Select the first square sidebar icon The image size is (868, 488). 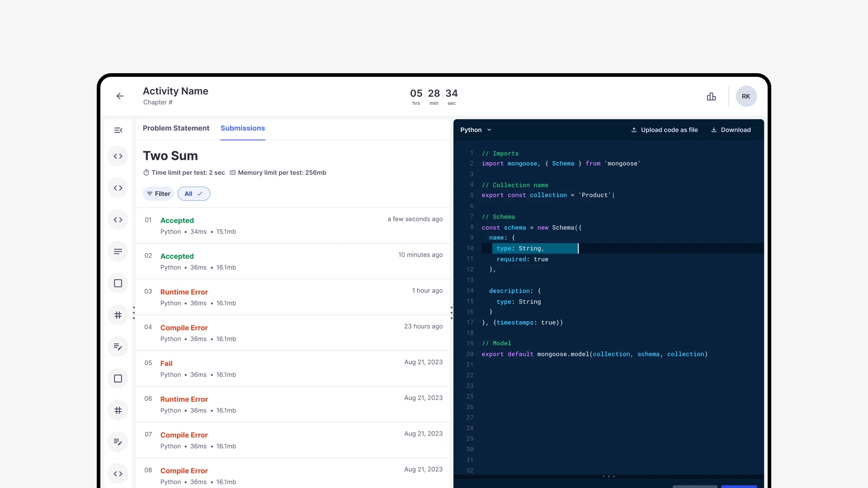point(118,283)
